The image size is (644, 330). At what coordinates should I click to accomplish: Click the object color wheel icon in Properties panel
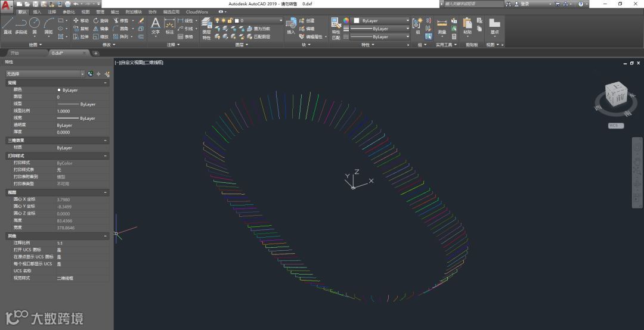[x=346, y=20]
